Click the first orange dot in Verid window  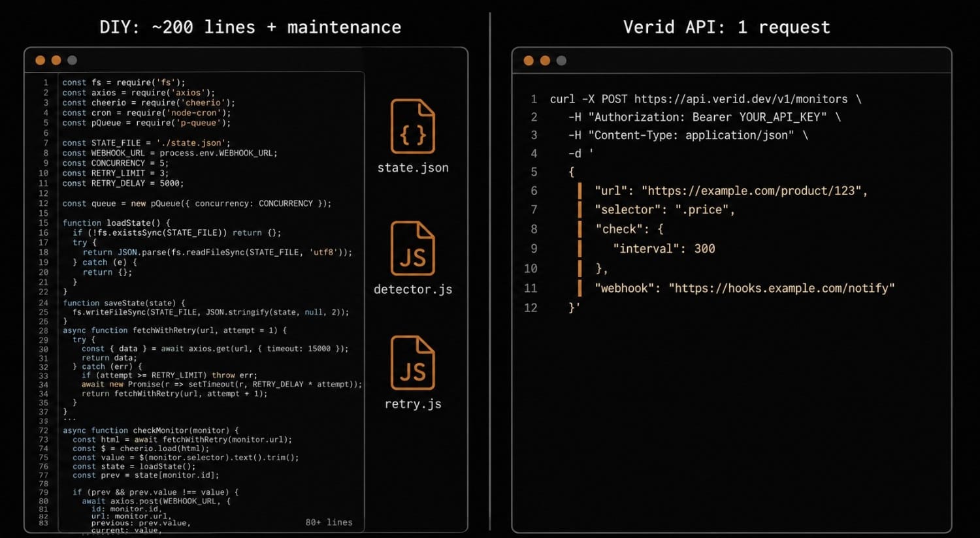tap(529, 61)
